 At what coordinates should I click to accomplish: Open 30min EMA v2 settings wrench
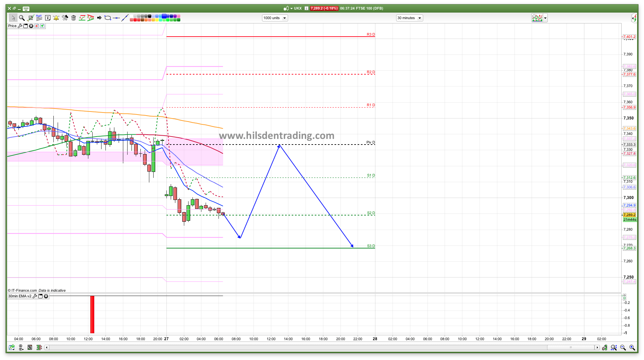point(35,296)
